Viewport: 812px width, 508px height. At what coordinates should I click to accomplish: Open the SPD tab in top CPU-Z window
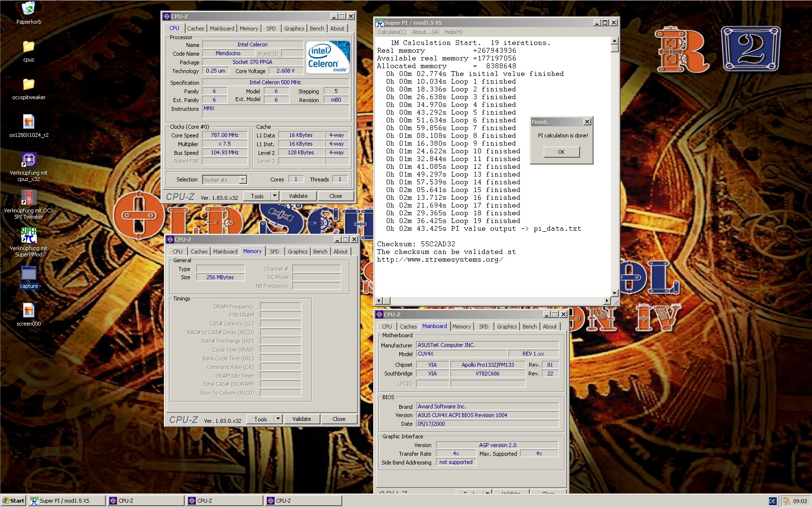tap(271, 29)
